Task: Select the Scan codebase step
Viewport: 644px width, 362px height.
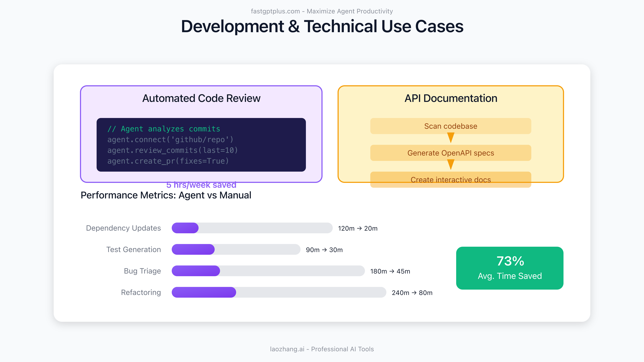Action: click(450, 126)
